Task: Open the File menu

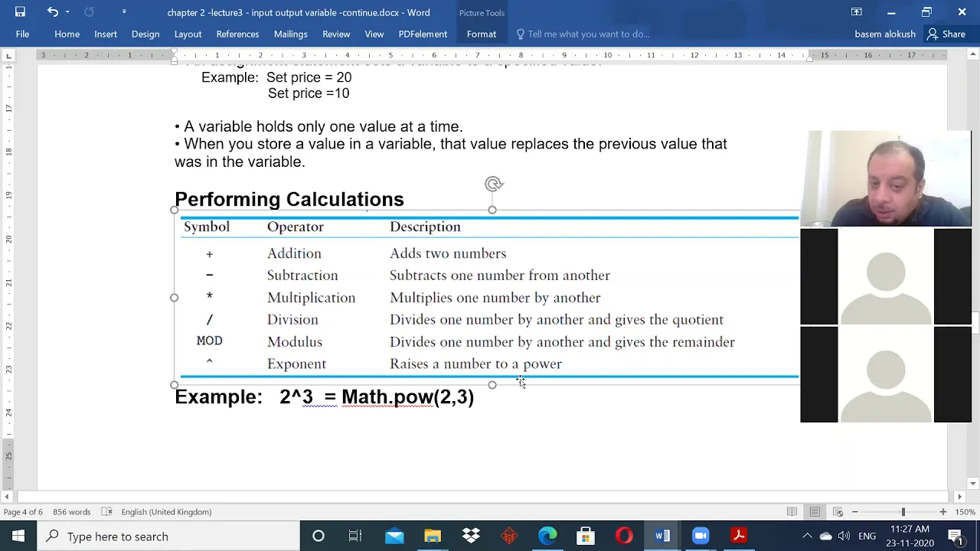Action: pos(22,34)
